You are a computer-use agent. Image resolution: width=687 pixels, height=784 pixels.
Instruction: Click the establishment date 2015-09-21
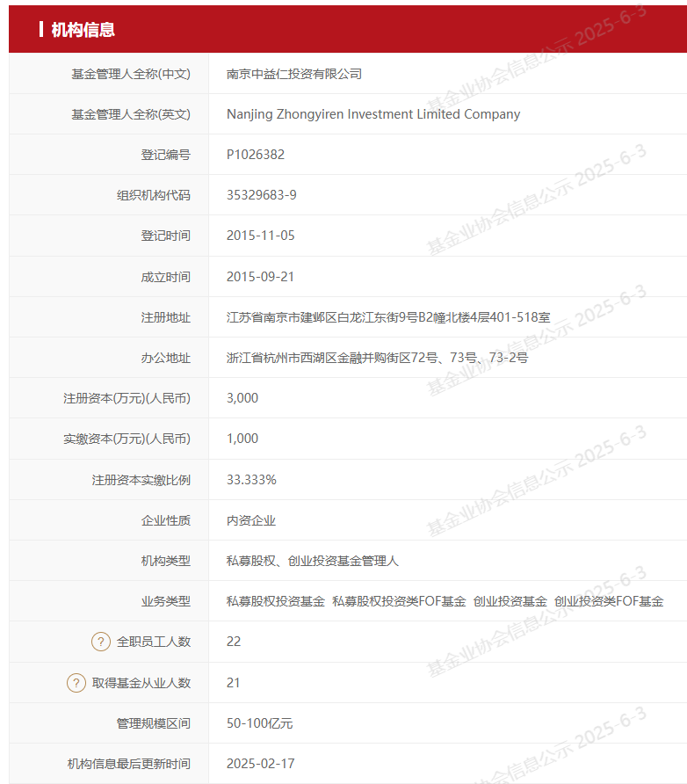[x=261, y=277]
